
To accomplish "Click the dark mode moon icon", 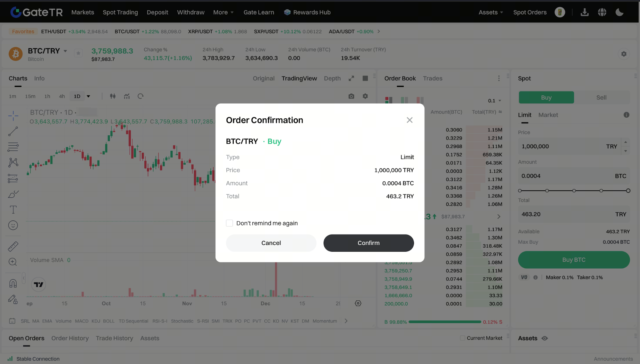I will pyautogui.click(x=620, y=12).
